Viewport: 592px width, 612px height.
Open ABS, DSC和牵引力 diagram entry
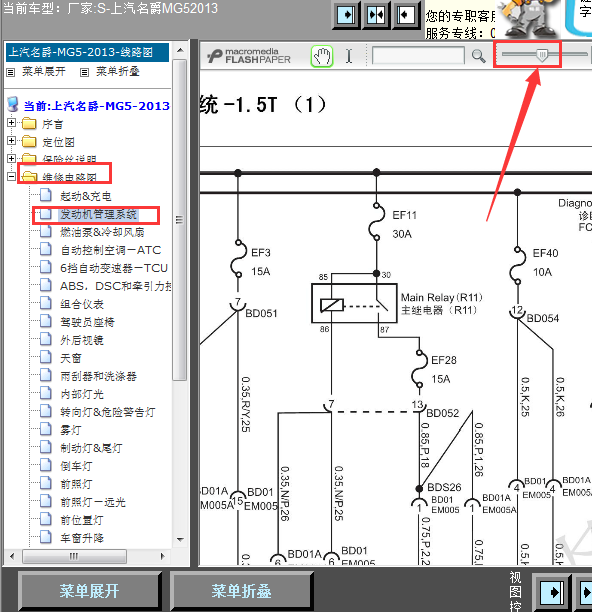click(116, 286)
